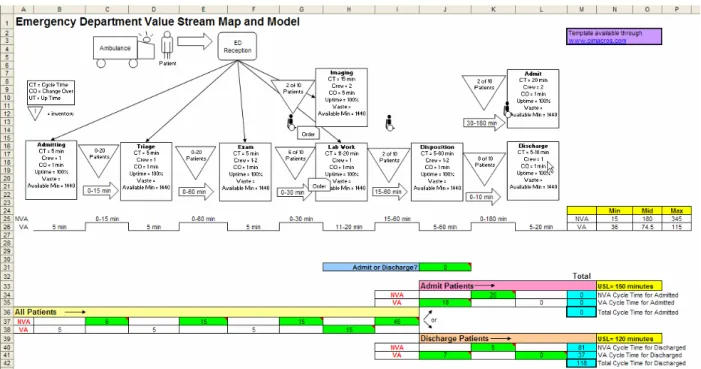Viewport: 701px width, 369px height.
Task: Select operator icon beside the Admit box
Action: 507,110
